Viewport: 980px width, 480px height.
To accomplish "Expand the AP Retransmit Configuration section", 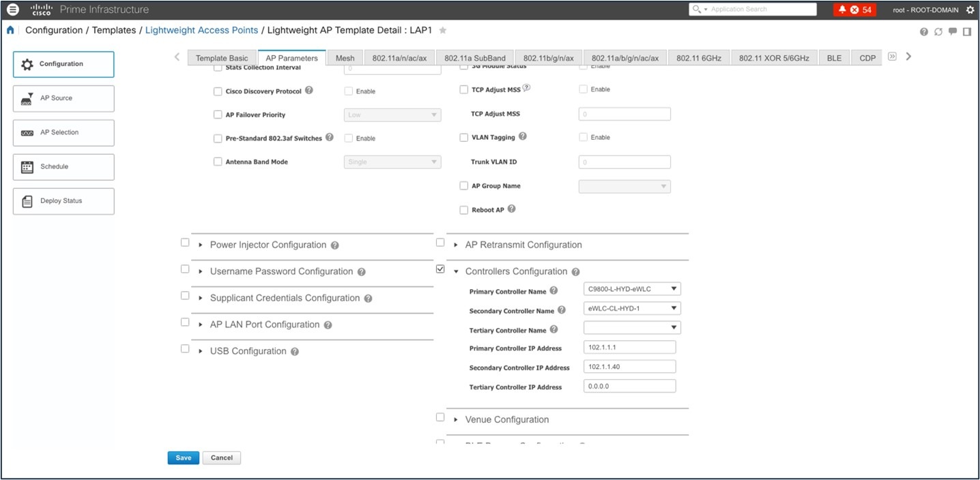I will (x=456, y=245).
